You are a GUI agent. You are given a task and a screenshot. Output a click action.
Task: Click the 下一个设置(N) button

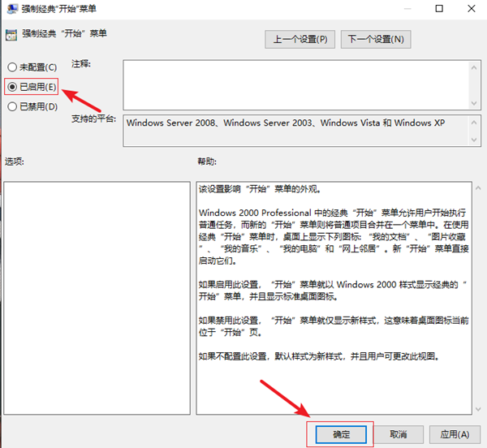pyautogui.click(x=376, y=40)
